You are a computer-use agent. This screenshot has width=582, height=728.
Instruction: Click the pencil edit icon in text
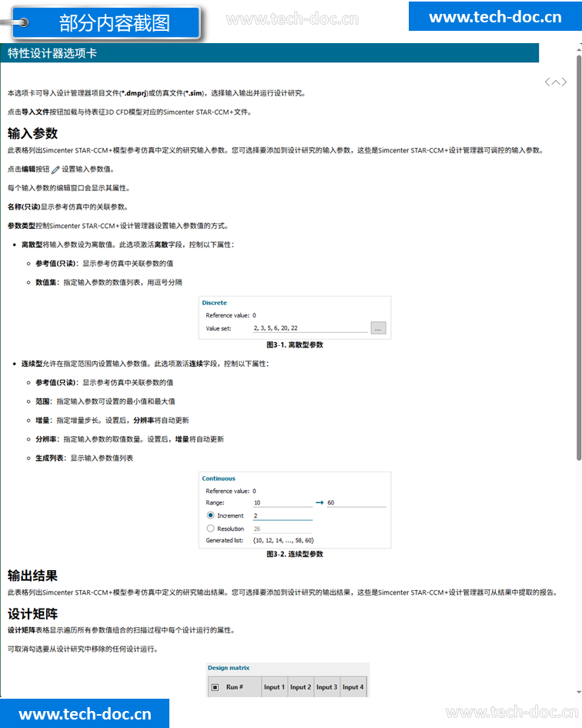[55, 170]
